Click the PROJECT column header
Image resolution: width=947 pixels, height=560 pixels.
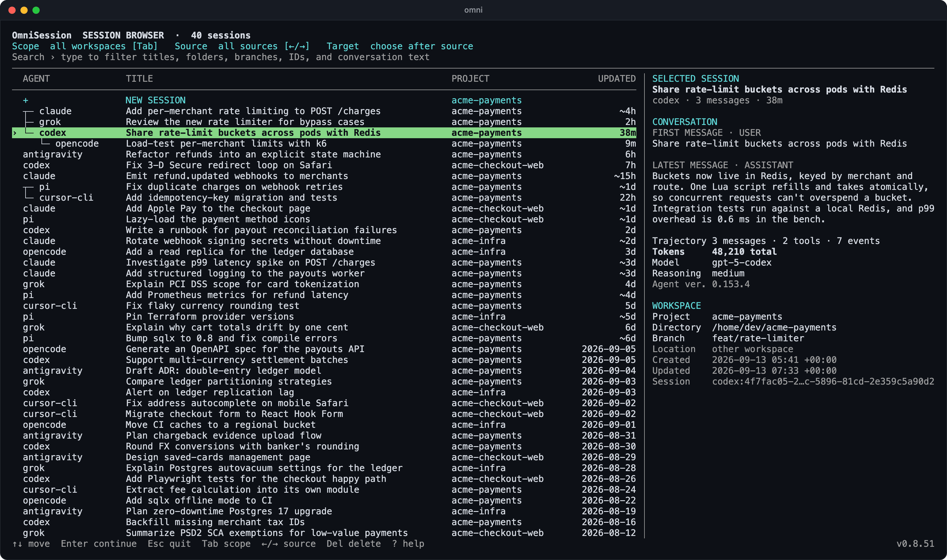470,79
